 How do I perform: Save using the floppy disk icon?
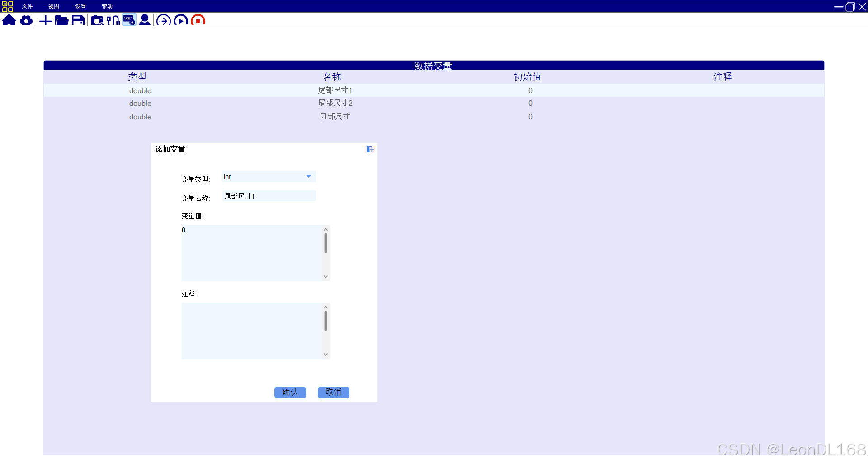click(x=78, y=20)
